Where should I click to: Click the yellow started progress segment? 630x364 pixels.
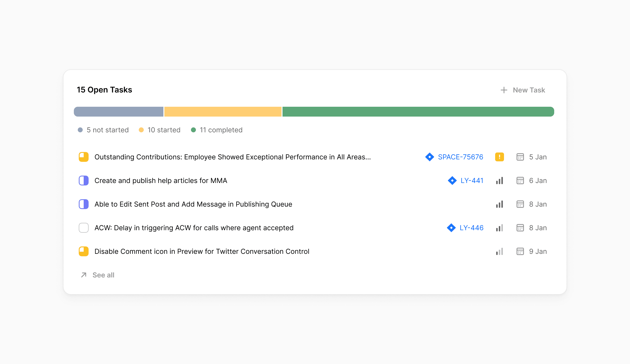pyautogui.click(x=223, y=112)
